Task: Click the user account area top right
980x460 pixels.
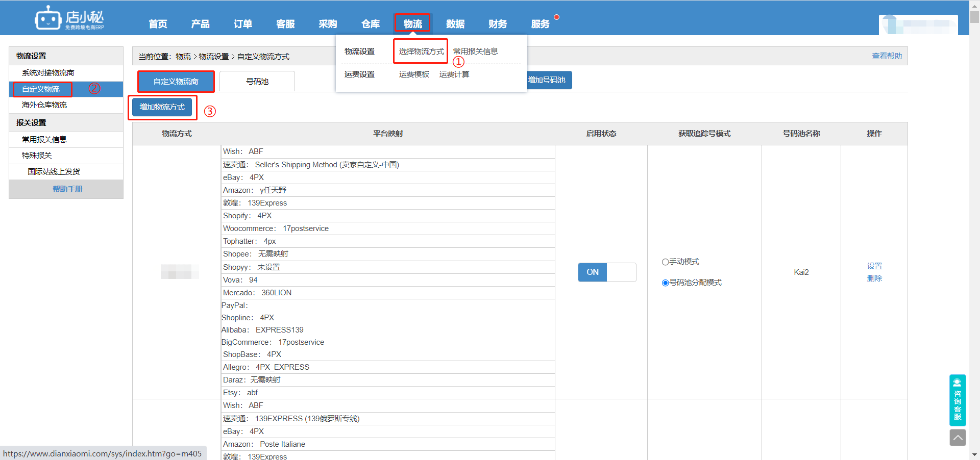Action: (918, 24)
